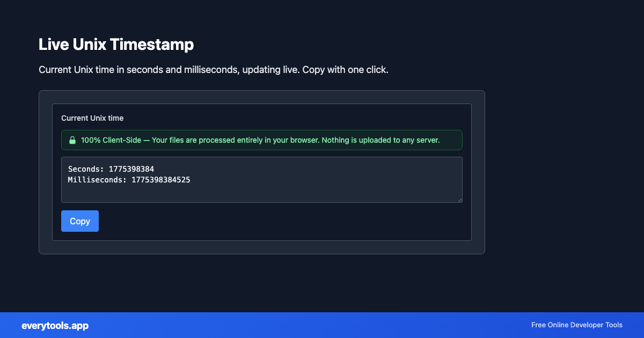This screenshot has height=338, width=644.
Task: Click the green padlock icon
Action: 72,140
